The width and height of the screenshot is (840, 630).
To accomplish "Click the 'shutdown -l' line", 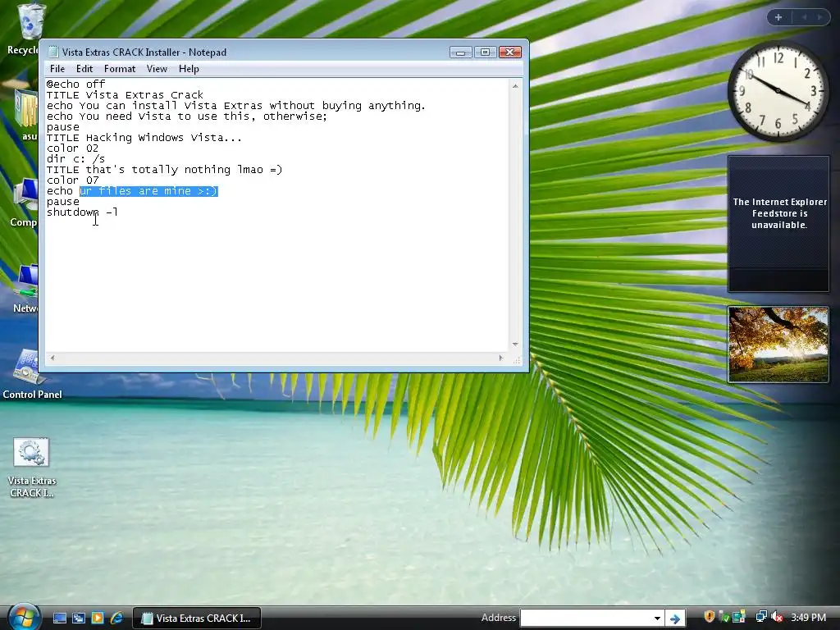I will (82, 212).
